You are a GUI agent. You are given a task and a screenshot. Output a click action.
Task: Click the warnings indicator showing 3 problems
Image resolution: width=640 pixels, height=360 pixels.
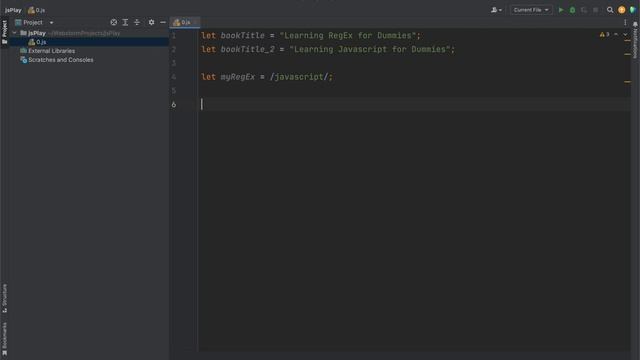pyautogui.click(x=604, y=35)
